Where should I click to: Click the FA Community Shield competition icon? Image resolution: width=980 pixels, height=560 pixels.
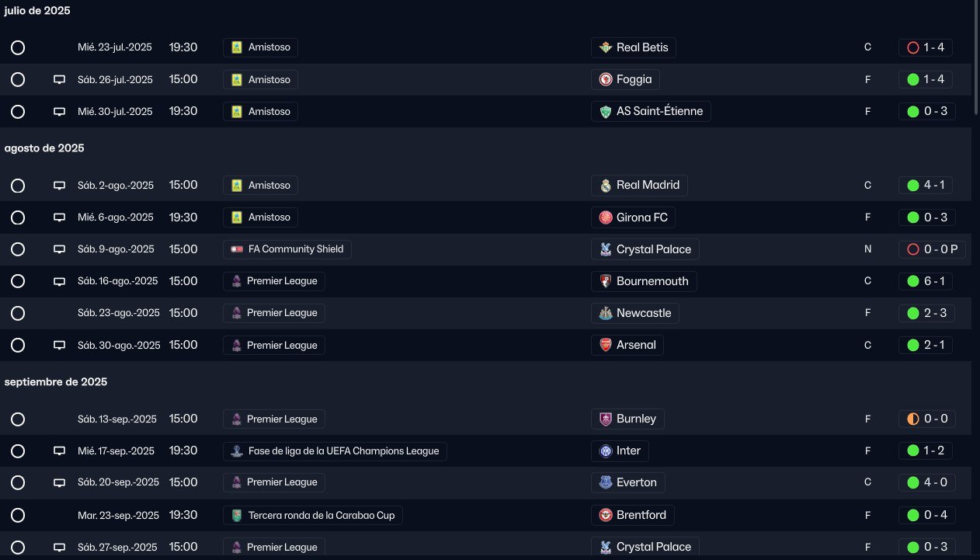click(x=237, y=249)
